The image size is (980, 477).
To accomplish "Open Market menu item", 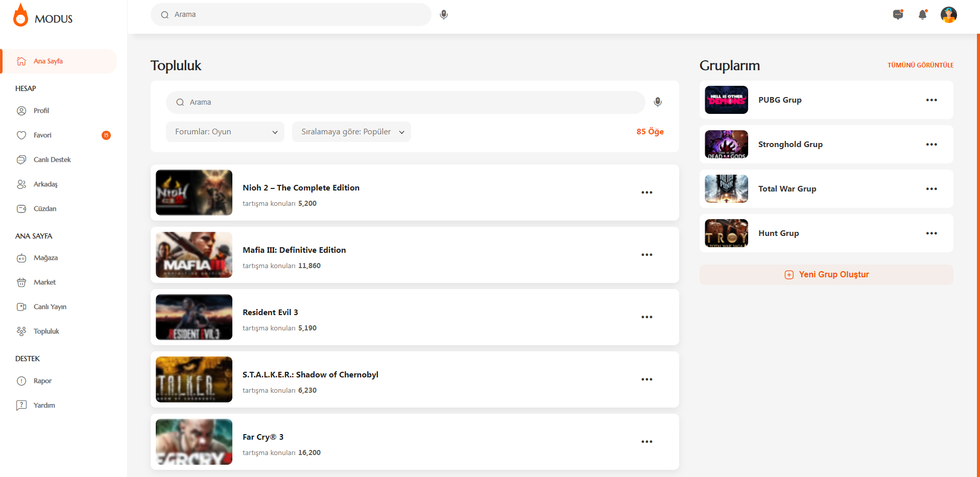I will point(45,282).
